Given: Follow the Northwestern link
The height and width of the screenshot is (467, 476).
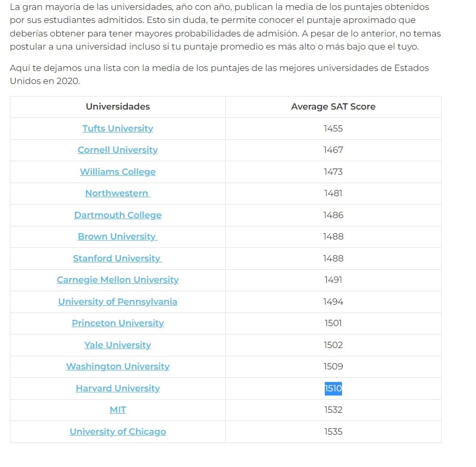Looking at the screenshot, I should pos(117,193).
